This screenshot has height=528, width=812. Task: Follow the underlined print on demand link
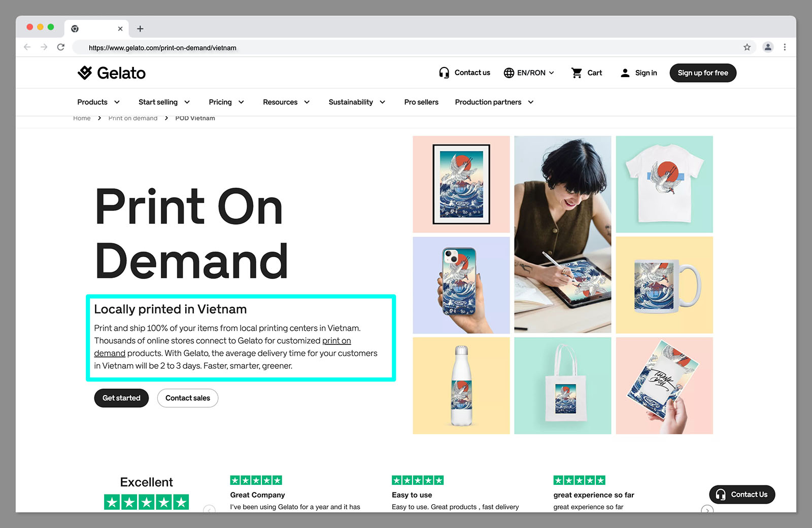[x=336, y=340]
